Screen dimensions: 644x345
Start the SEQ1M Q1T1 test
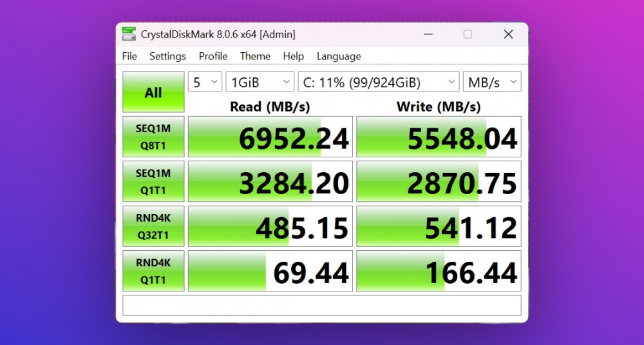coord(153,181)
